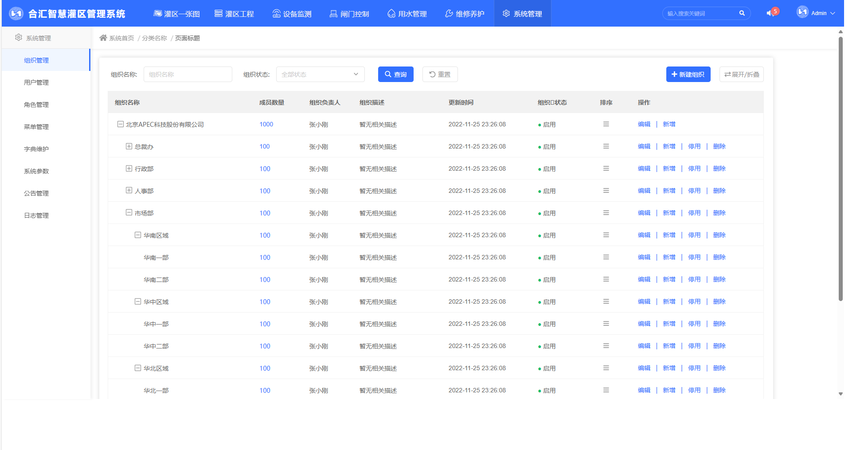This screenshot has width=868, height=450.
Task: Click the home icon in breadcrumb
Action: tap(103, 38)
